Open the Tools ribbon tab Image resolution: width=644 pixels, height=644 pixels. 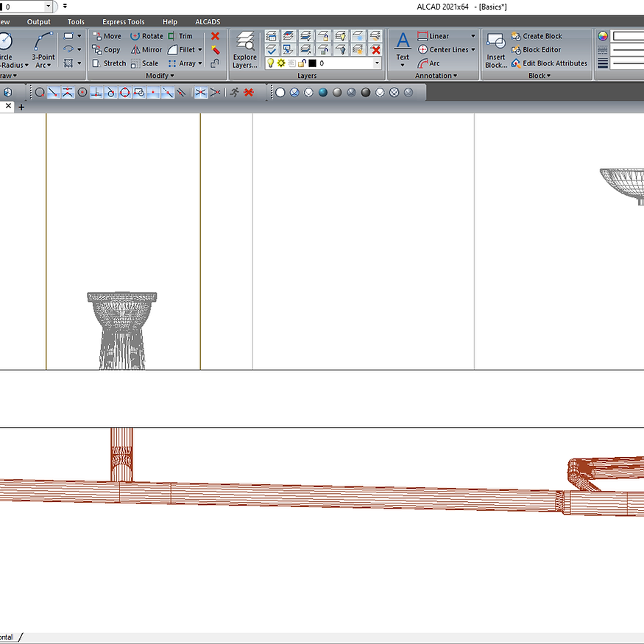[x=76, y=22]
